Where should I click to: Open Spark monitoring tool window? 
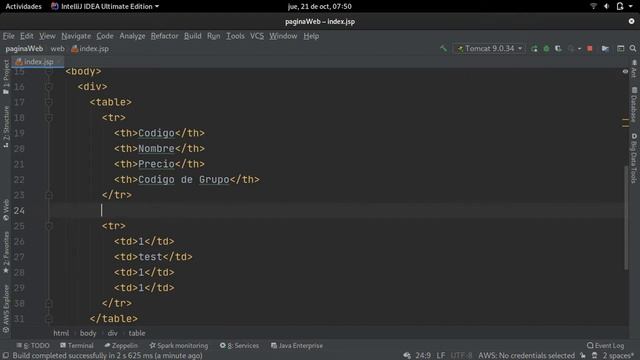click(178, 345)
